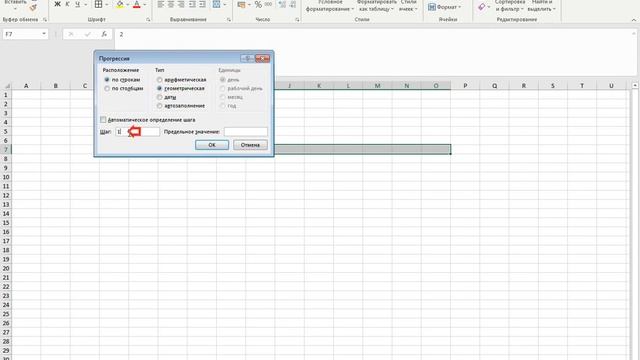This screenshot has width=640, height=360.
Task: Open 'Сортировка и фильтр' dropdown
Action: pos(509,6)
